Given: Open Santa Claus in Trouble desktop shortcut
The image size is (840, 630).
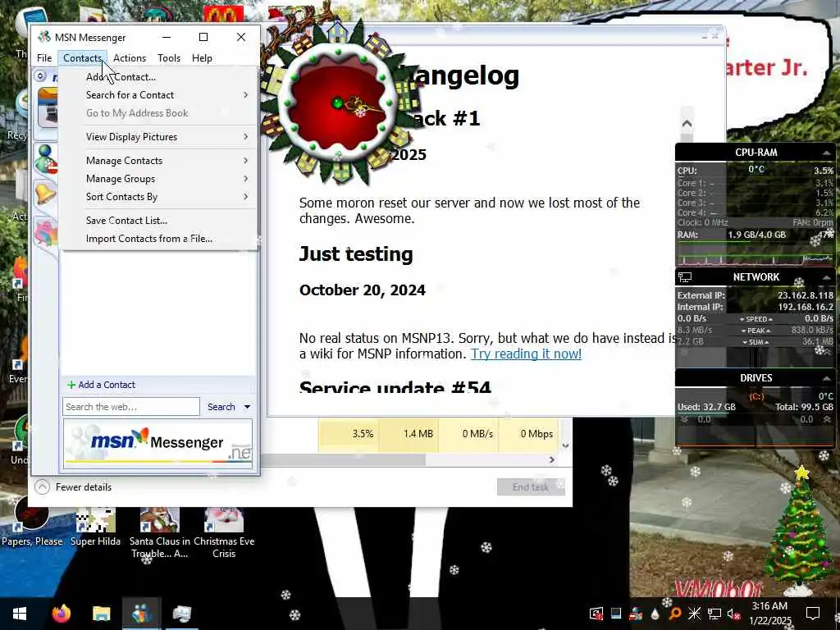Looking at the screenshot, I should 160,532.
